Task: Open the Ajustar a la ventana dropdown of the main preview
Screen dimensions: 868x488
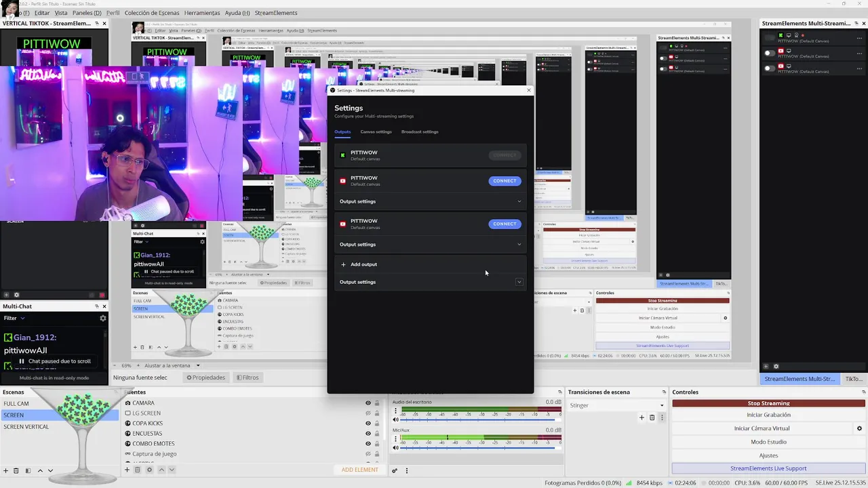Action: (x=172, y=365)
